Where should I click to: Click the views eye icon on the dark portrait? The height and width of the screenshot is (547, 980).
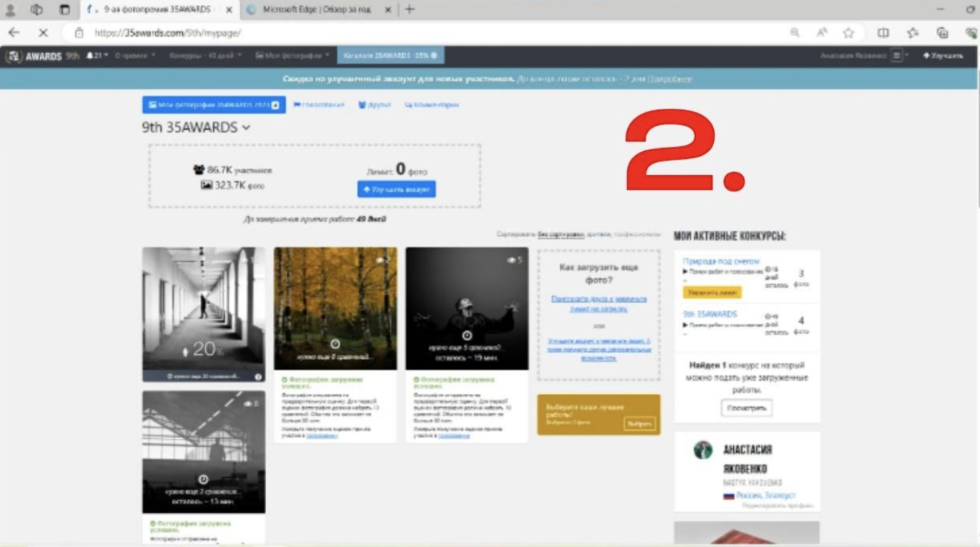coord(511,260)
